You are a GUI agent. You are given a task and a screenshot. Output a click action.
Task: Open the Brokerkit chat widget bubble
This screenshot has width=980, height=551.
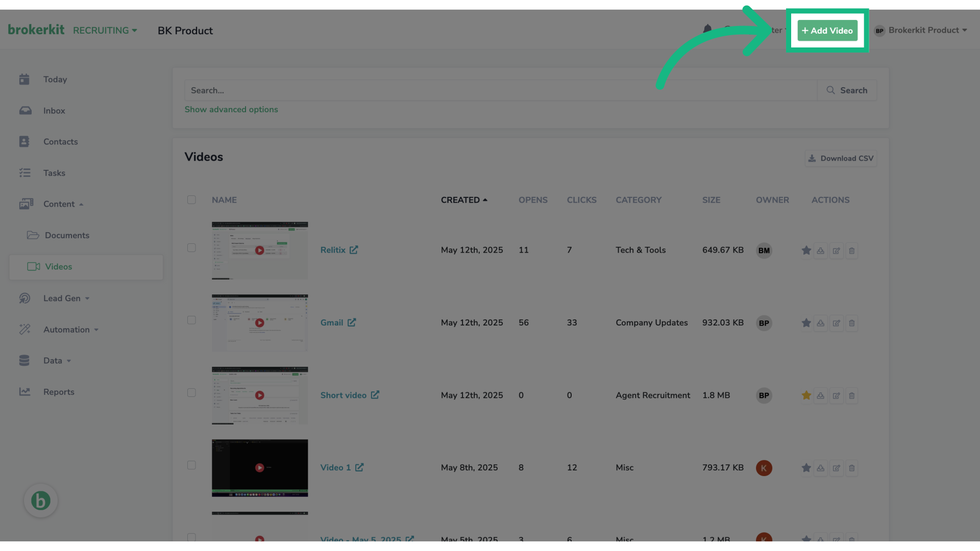point(41,500)
